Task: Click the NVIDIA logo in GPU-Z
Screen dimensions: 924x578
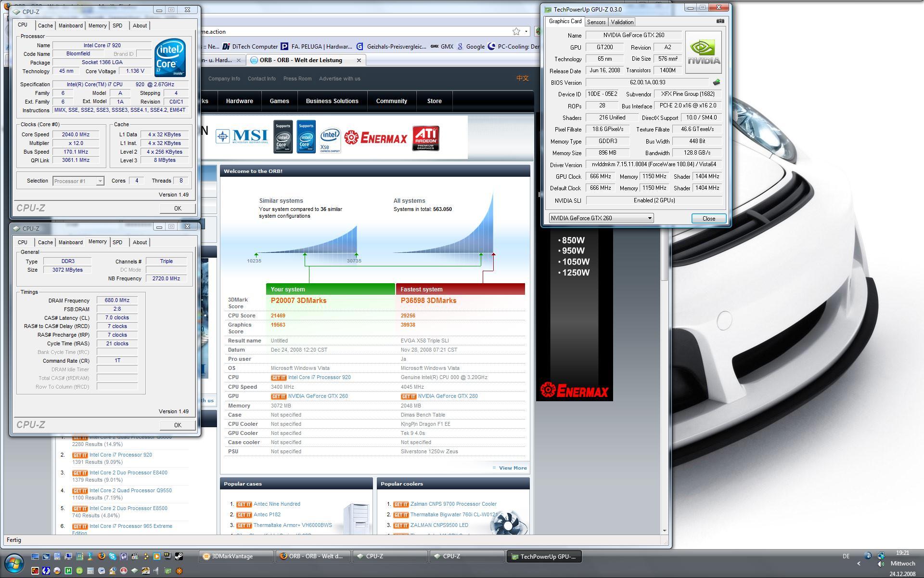Action: pos(703,53)
